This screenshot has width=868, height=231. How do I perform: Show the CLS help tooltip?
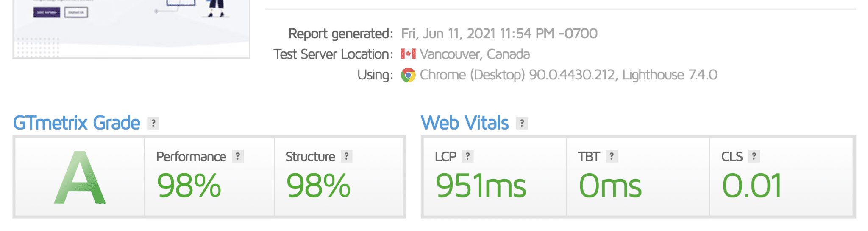754,156
